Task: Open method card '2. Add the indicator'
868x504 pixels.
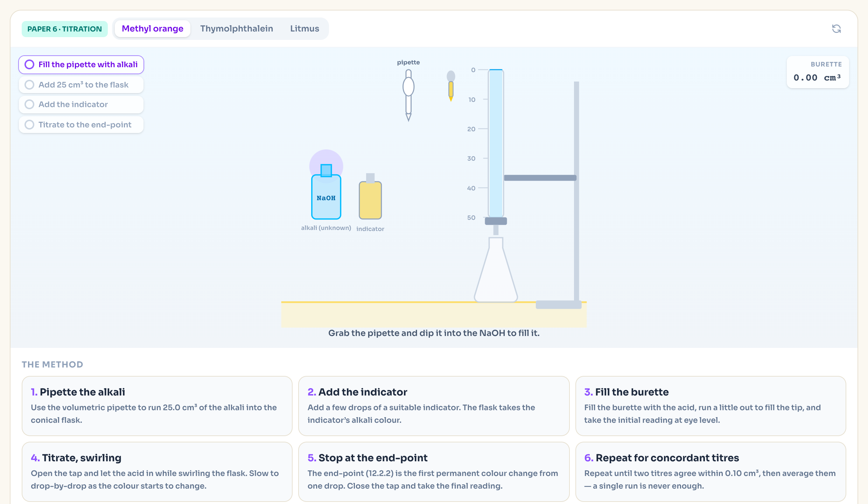Action: click(x=434, y=406)
